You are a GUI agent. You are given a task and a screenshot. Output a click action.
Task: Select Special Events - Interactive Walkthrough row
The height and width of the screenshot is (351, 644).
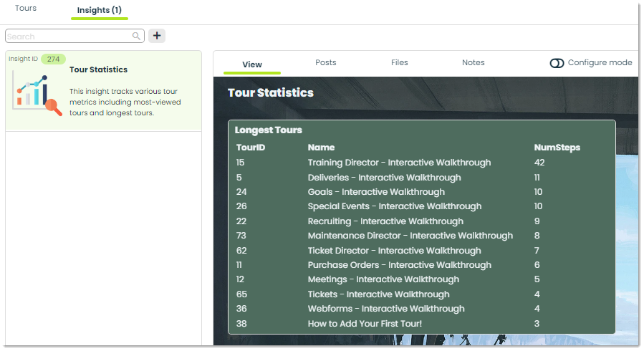coord(421,206)
